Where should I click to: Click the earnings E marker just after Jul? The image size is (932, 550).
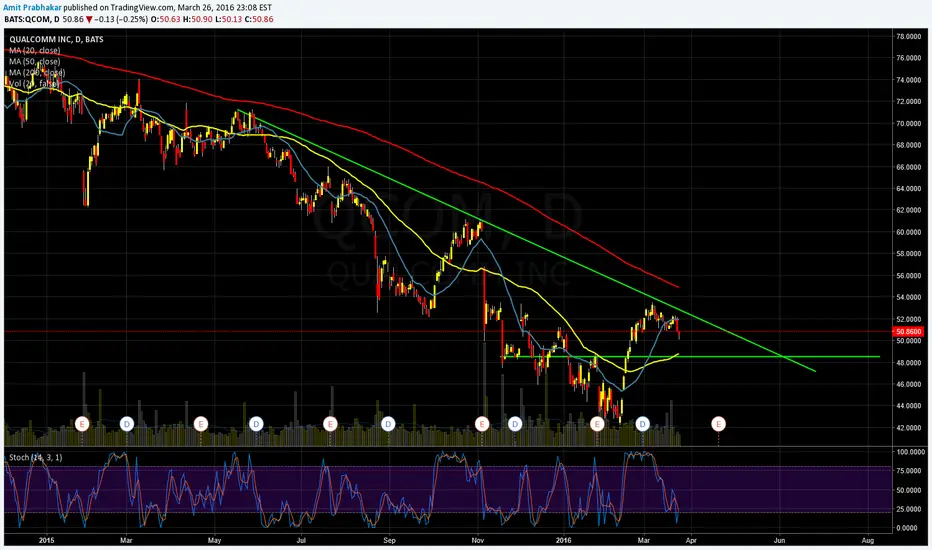point(330,424)
